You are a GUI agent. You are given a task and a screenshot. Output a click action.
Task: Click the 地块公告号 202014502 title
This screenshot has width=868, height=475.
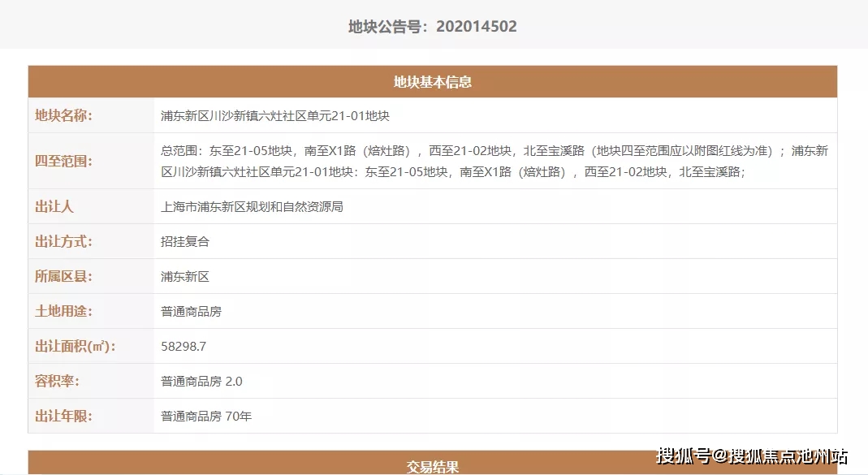point(433,27)
